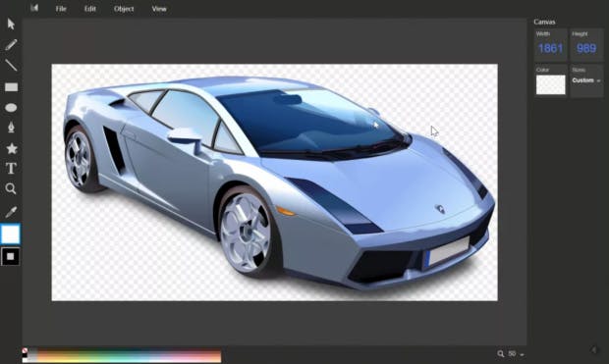Open the File menu

61,9
